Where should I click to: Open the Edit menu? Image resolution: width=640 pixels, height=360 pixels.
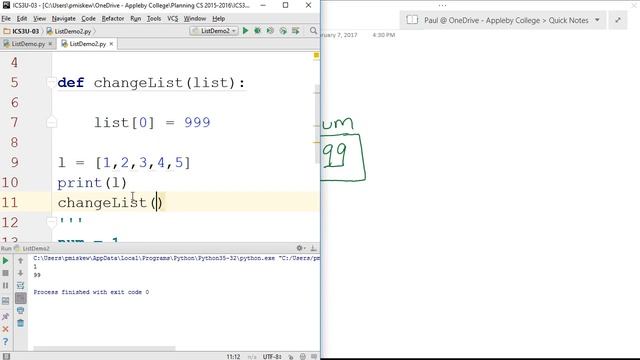point(22,18)
